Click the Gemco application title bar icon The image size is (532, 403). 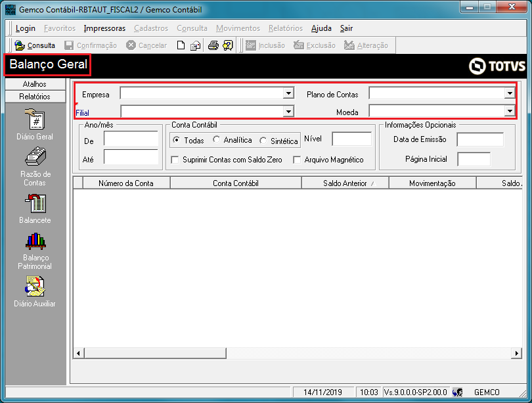point(11,9)
